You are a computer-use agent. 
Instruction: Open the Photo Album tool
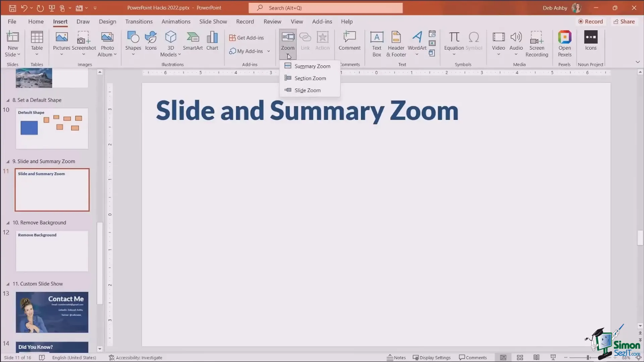tap(107, 44)
